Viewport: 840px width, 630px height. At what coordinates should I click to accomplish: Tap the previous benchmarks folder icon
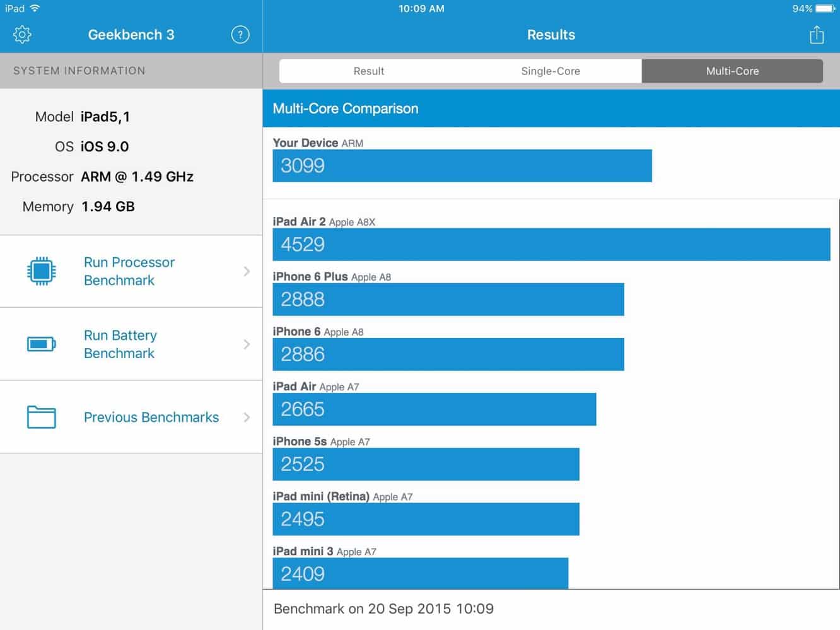point(42,417)
